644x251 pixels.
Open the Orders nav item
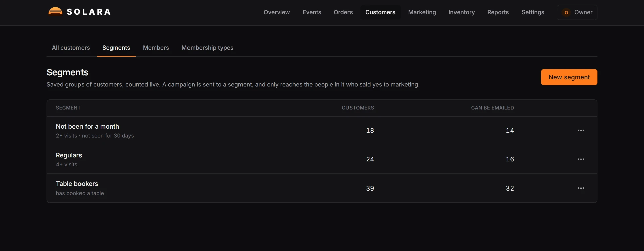(343, 12)
